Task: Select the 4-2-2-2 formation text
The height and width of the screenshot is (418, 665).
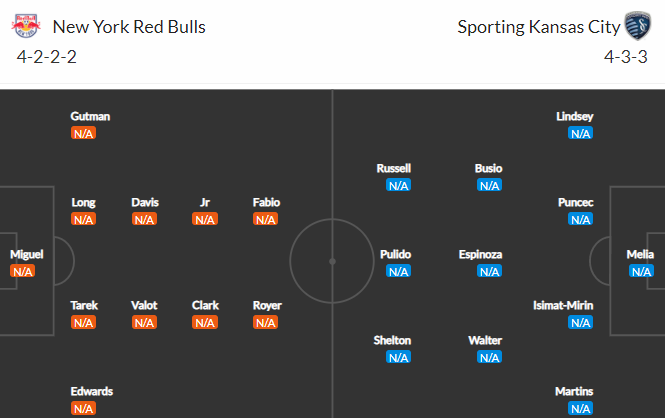Action: pyautogui.click(x=47, y=57)
